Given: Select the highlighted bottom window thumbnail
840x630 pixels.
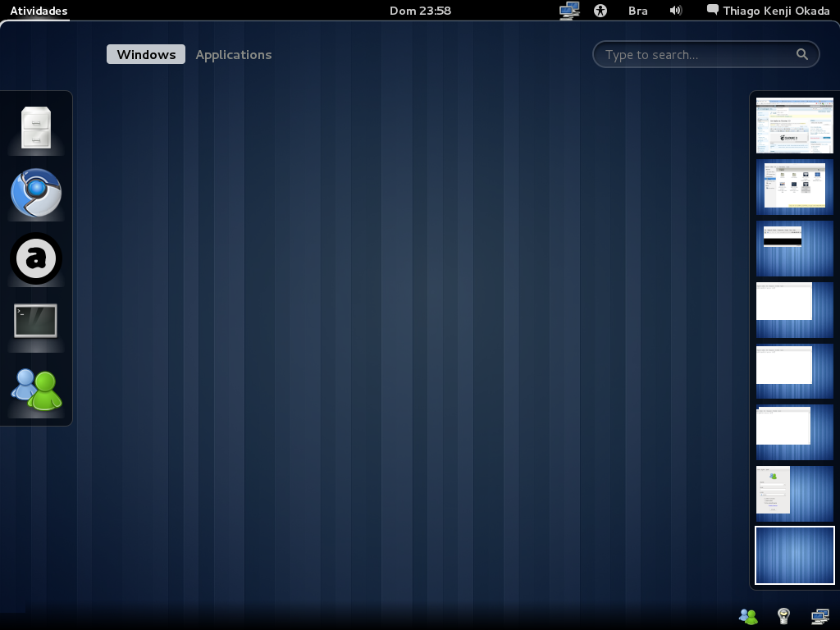Looking at the screenshot, I should [x=794, y=555].
